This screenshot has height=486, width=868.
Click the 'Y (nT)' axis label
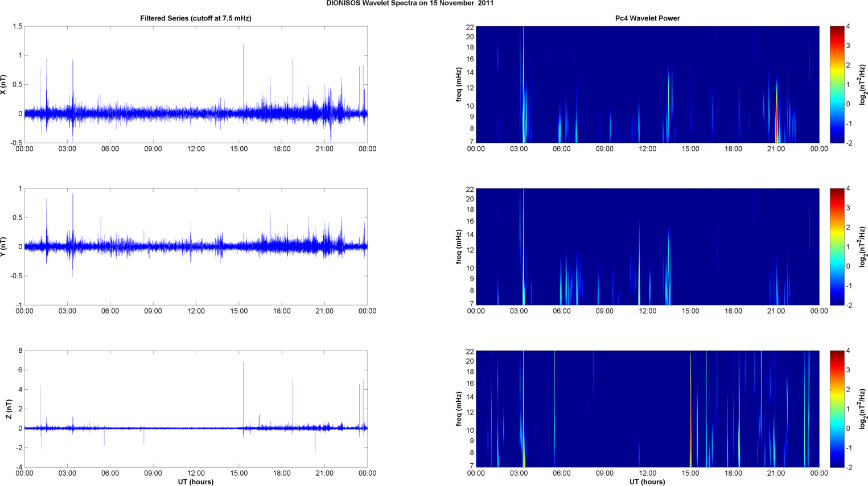[4, 247]
